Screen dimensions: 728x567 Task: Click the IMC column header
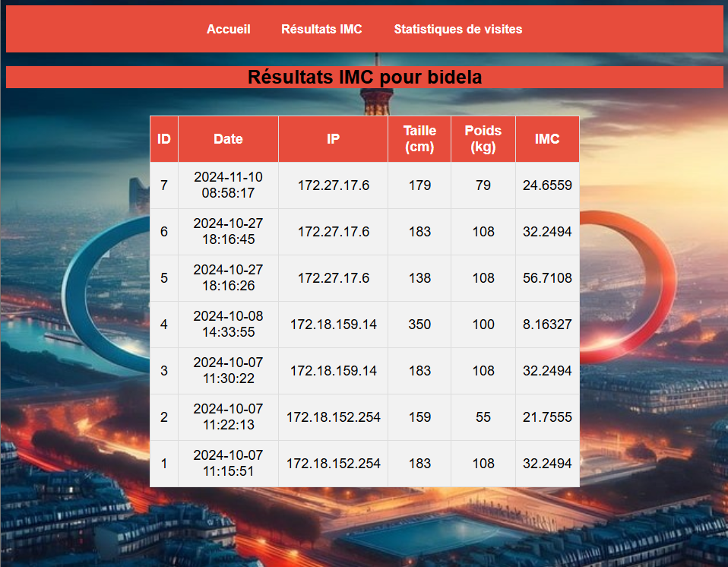(547, 139)
